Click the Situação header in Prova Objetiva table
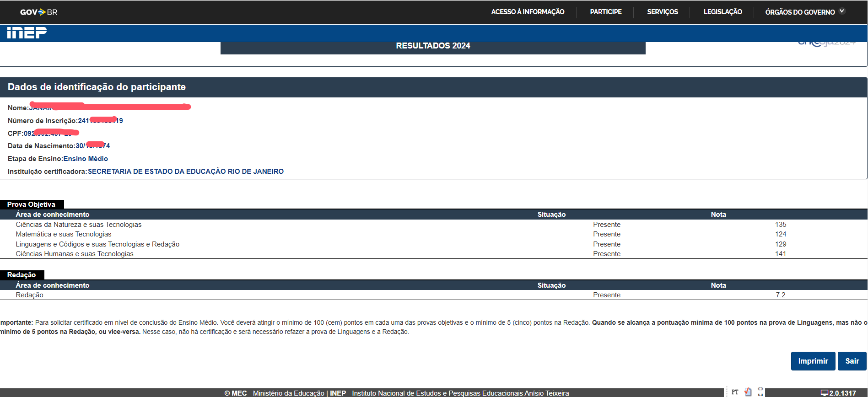 [551, 215]
